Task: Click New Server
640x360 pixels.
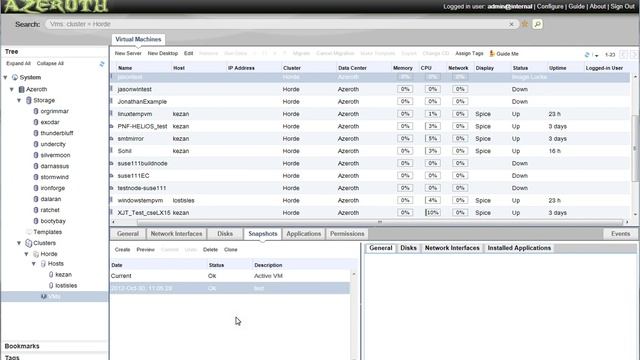Action: [x=128, y=53]
